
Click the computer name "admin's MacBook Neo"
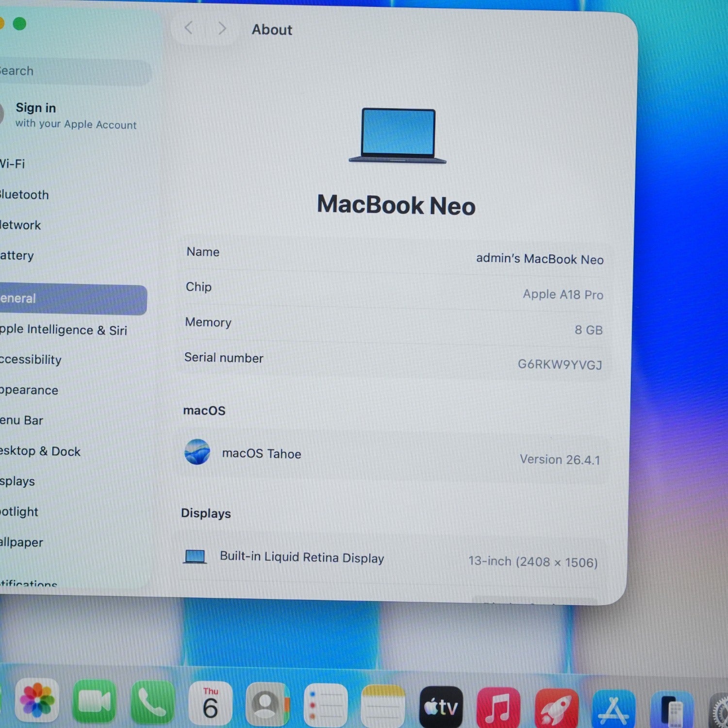pos(540,259)
